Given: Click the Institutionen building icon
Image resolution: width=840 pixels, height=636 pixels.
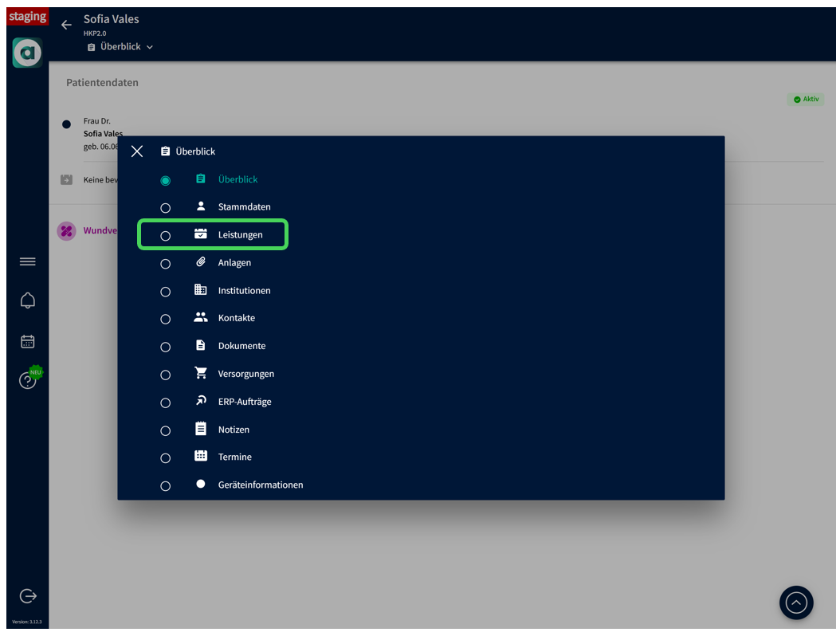Looking at the screenshot, I should [201, 290].
